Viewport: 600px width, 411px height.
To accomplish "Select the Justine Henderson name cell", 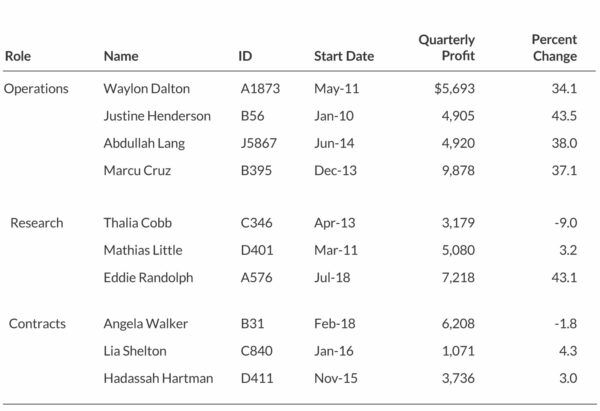I will point(157,116).
